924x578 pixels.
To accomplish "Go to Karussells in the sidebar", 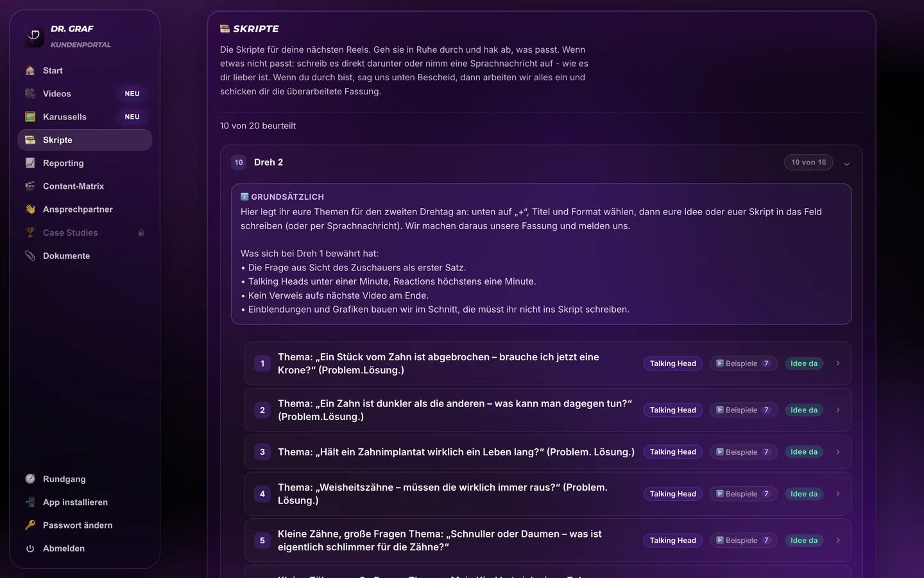I will (85, 117).
